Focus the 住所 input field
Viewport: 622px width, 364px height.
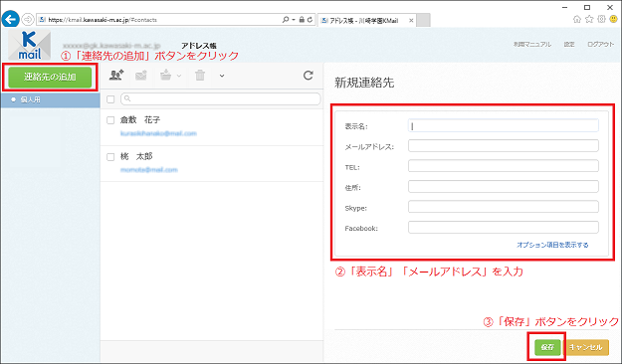tap(504, 187)
